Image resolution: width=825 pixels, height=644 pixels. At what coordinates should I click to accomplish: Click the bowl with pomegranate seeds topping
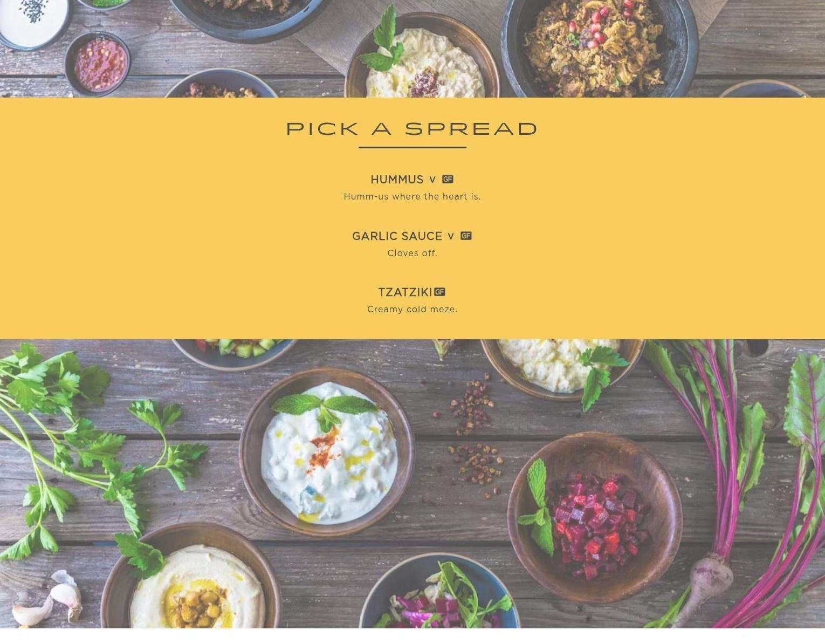[x=600, y=46]
